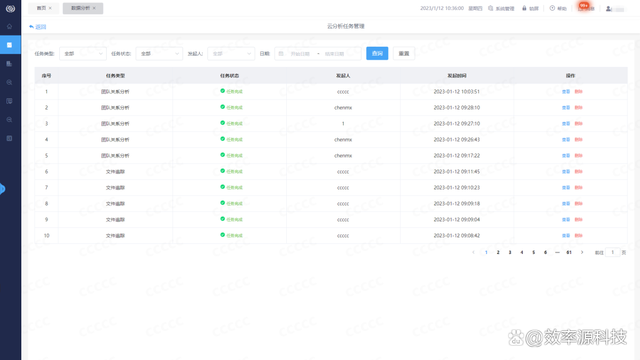This screenshot has width=640, height=360.
Task: Go to page 4 in pagination
Action: click(522, 253)
